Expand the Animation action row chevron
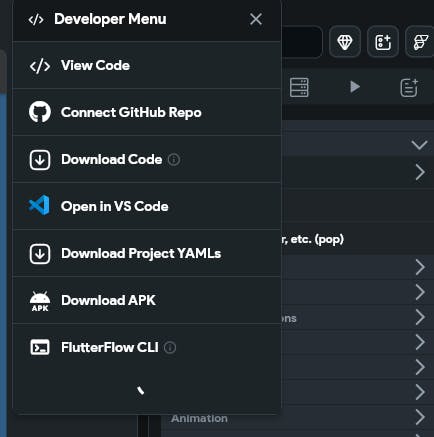Viewport: 434px width, 437px height. point(420,417)
